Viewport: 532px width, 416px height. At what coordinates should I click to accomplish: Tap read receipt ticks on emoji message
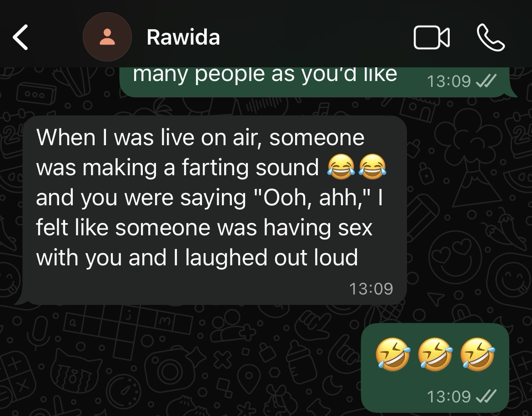pyautogui.click(x=486, y=396)
